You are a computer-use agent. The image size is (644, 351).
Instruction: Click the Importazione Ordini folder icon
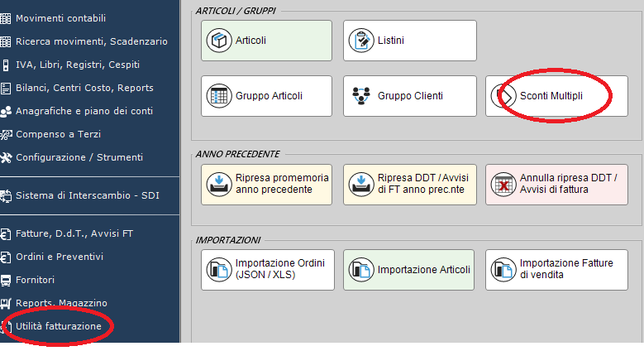(x=219, y=270)
